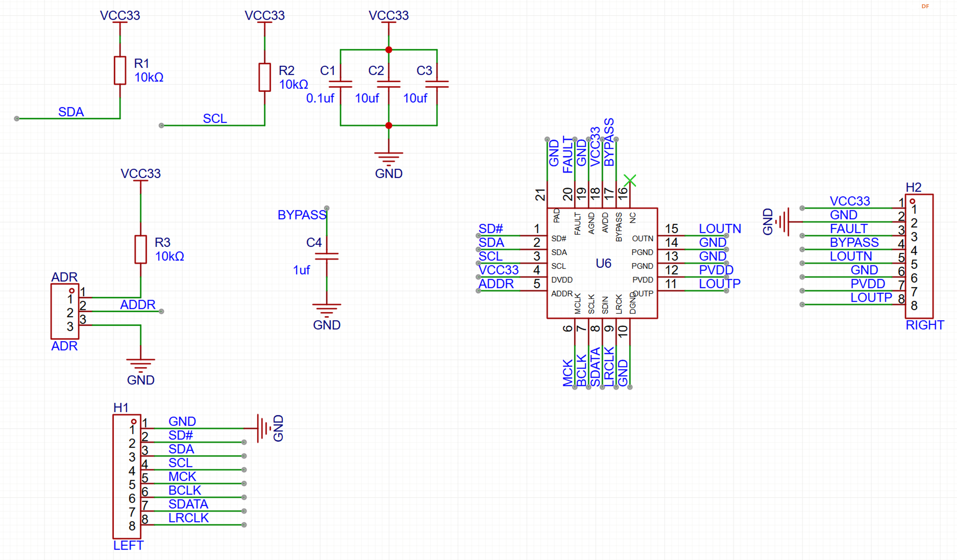Click the red junction dot above C2
This screenshot has width=957, height=560.
pos(388,50)
